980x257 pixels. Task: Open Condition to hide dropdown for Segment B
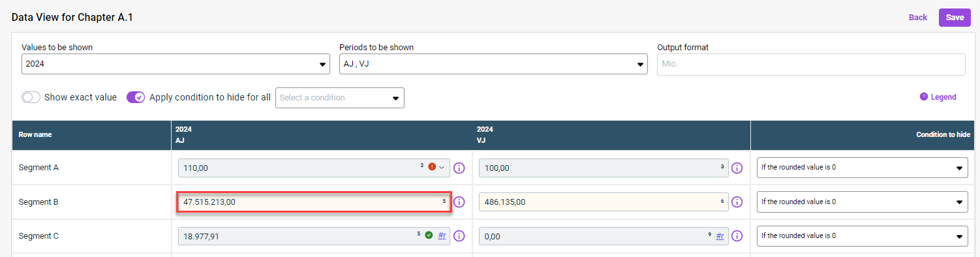(x=863, y=202)
